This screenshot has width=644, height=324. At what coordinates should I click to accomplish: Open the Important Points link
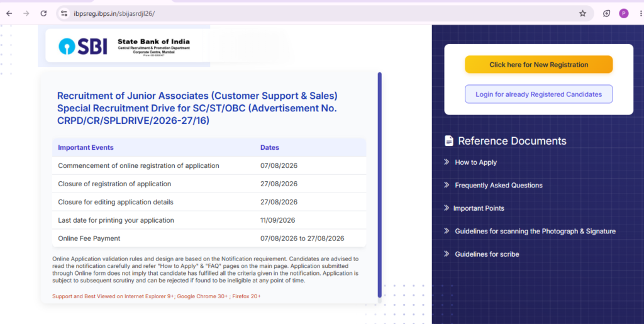click(x=479, y=208)
